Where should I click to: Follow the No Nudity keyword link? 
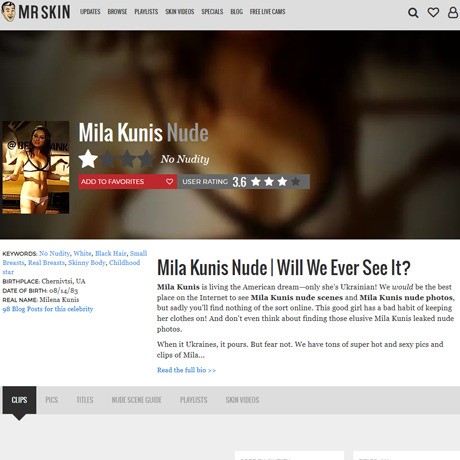[54, 253]
